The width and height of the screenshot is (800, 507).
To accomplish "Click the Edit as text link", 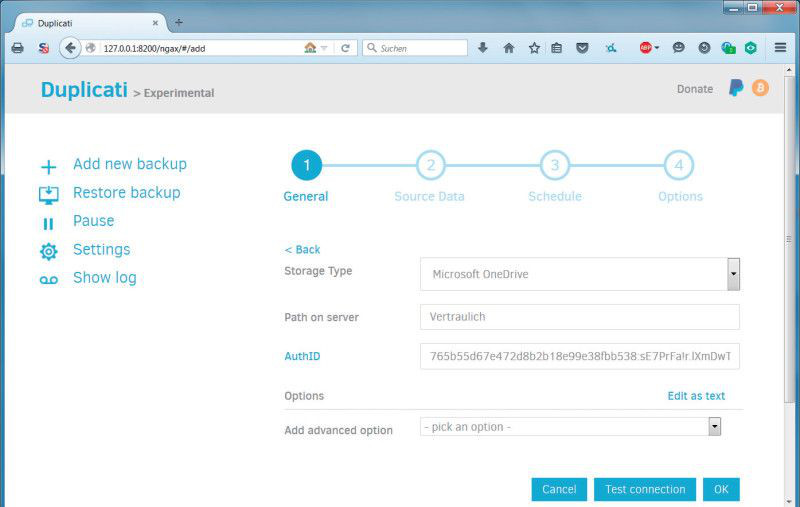I will (696, 396).
